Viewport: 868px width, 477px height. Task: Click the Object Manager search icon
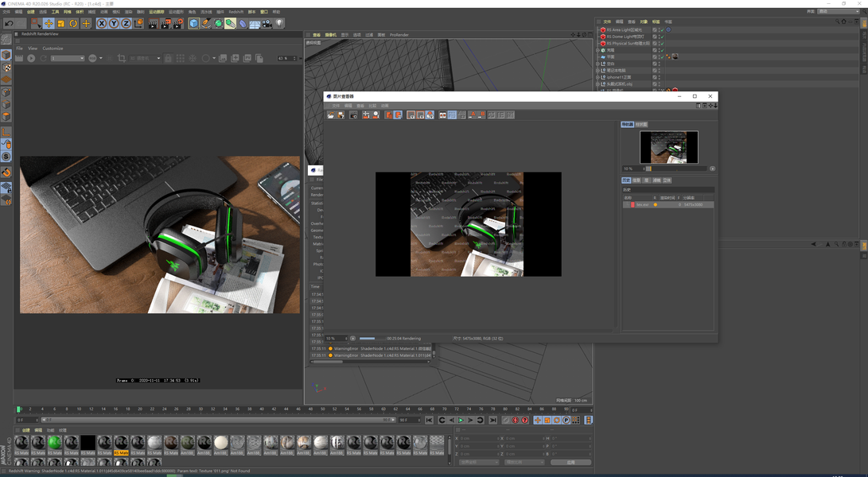click(838, 21)
